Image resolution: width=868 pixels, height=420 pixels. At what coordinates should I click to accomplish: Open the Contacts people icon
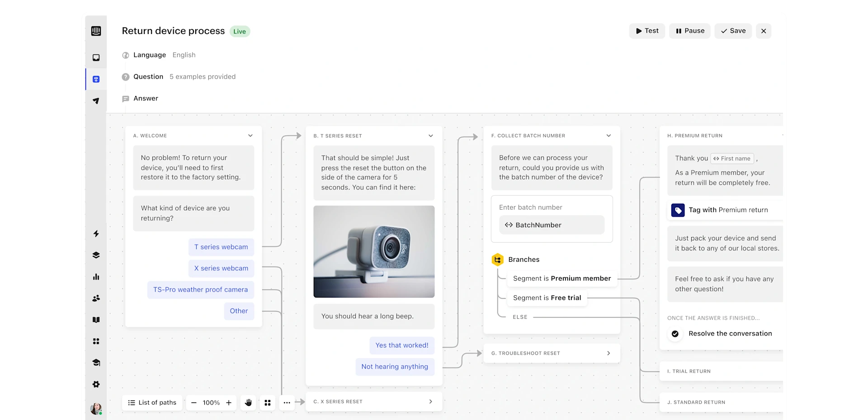pyautogui.click(x=96, y=298)
